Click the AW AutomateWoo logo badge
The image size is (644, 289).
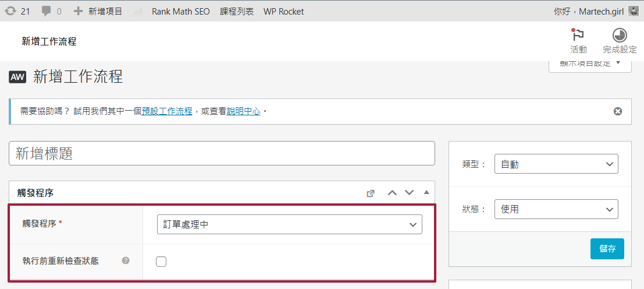point(17,77)
